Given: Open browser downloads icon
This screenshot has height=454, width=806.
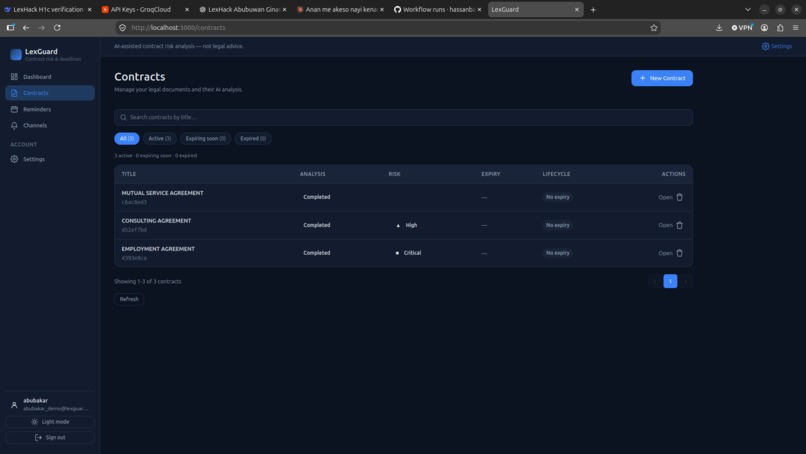Looking at the screenshot, I should coord(719,28).
